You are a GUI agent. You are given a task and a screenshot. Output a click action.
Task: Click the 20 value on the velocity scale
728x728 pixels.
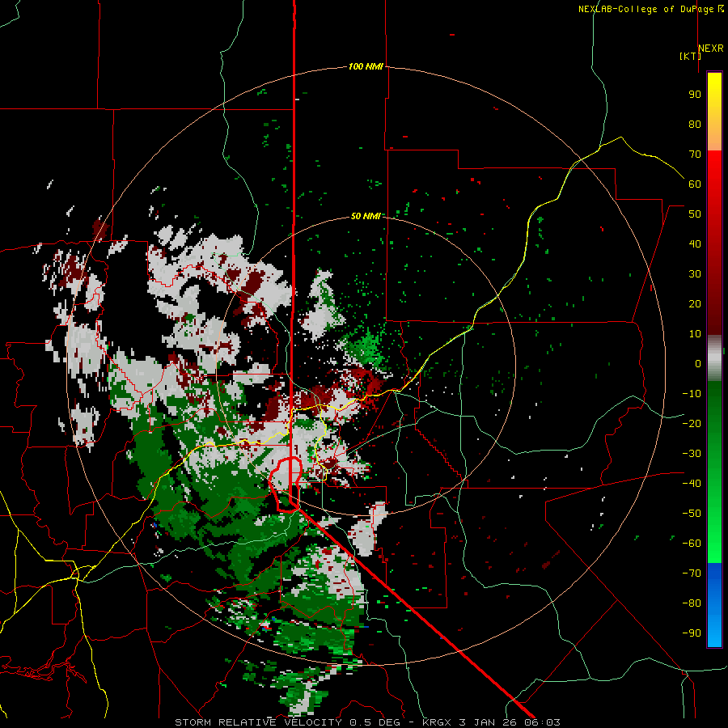(x=695, y=304)
